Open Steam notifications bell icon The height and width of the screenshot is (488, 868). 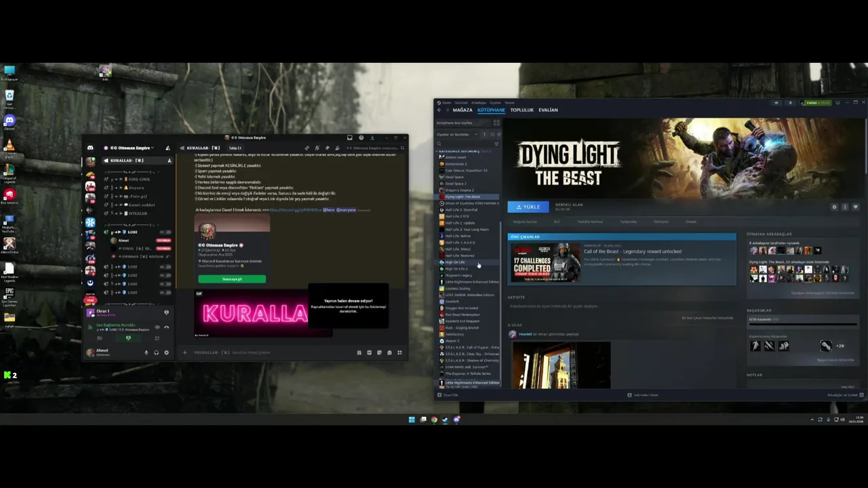[790, 103]
